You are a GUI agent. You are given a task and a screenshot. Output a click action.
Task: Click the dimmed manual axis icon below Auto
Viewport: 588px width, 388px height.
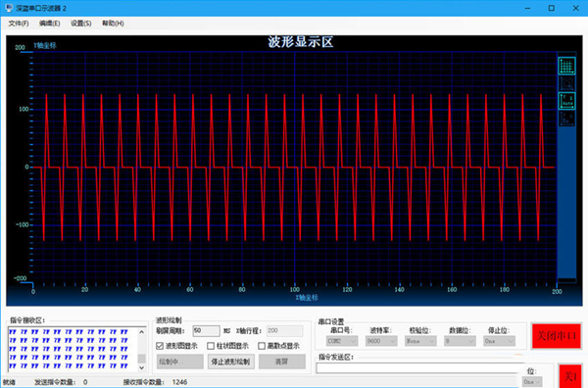tap(566, 119)
